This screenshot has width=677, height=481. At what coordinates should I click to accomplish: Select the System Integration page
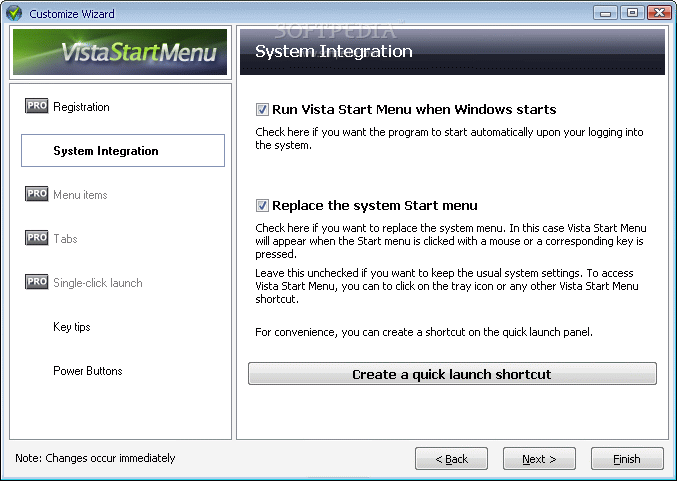click(x=123, y=150)
